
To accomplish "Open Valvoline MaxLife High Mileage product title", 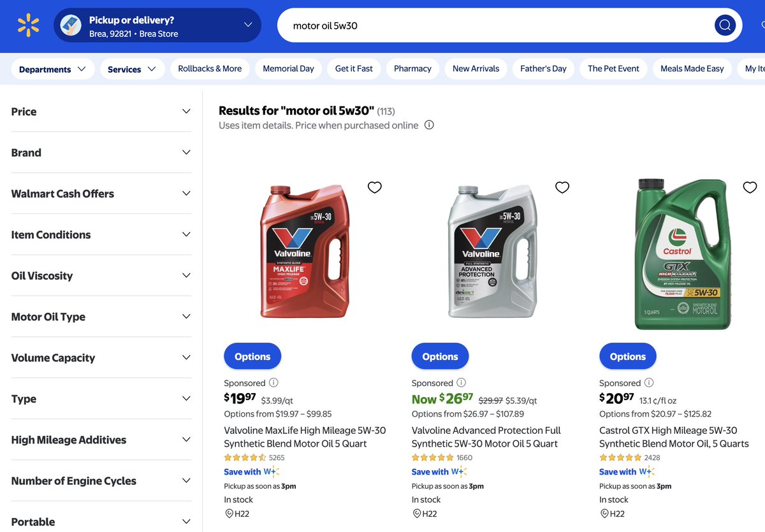I will [305, 437].
